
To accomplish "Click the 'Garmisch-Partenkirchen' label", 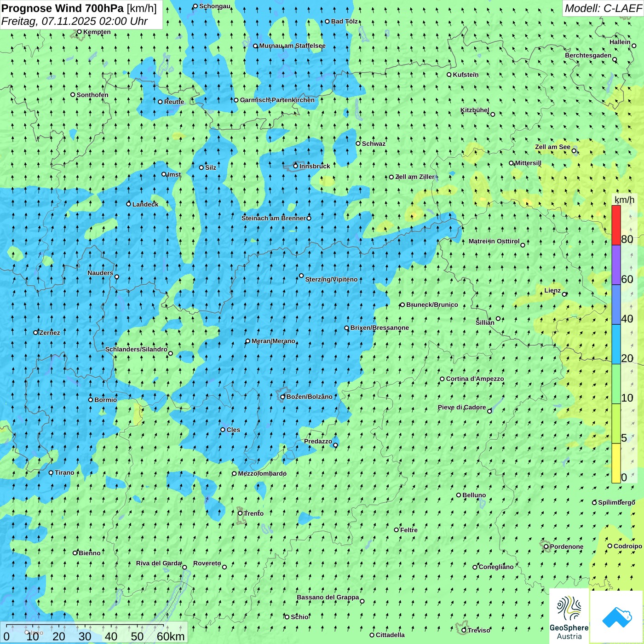I will coord(277,100).
